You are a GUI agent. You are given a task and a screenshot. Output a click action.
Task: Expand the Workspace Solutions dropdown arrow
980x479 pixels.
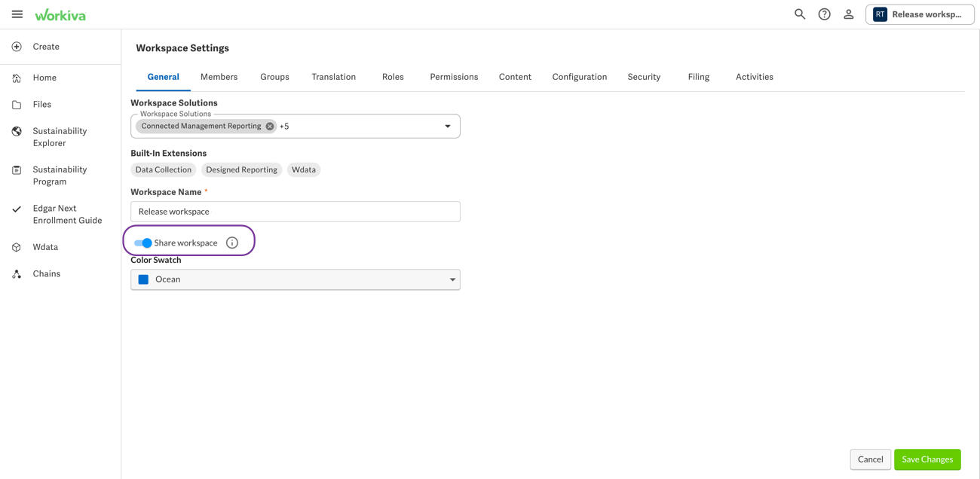pyautogui.click(x=448, y=127)
